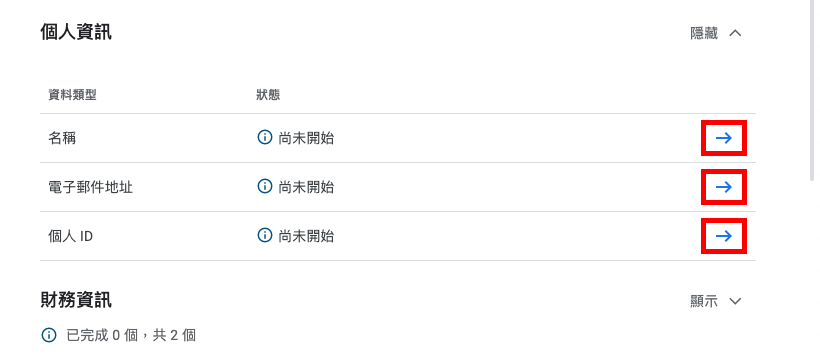820x360 pixels.
Task: Click the 尚未開始 status in 名稱 row
Action: click(x=306, y=138)
